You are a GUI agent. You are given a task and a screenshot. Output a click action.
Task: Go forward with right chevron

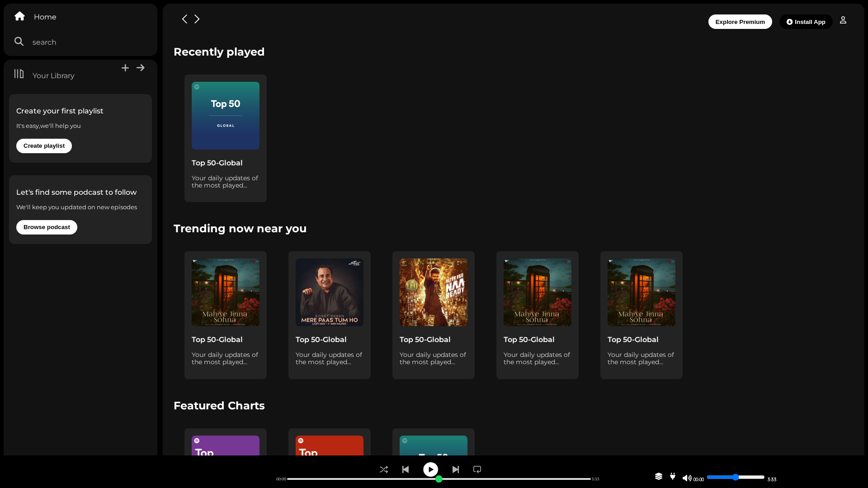[197, 19]
